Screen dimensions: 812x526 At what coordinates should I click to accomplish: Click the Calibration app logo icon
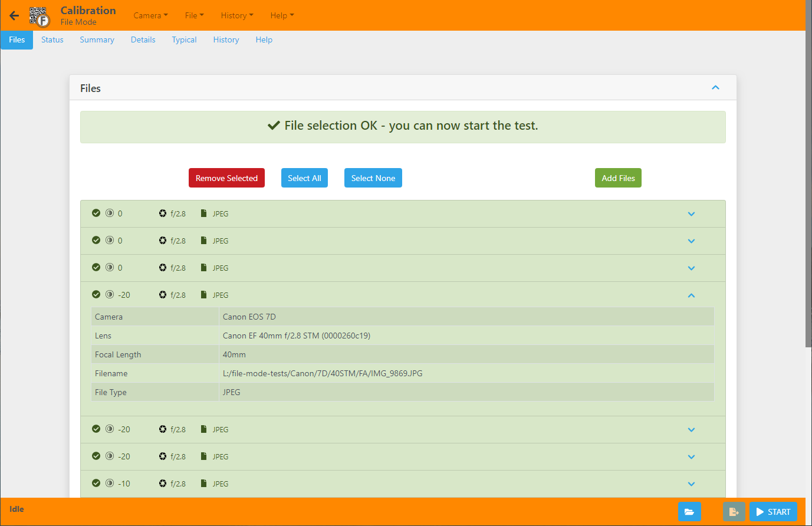[40, 17]
